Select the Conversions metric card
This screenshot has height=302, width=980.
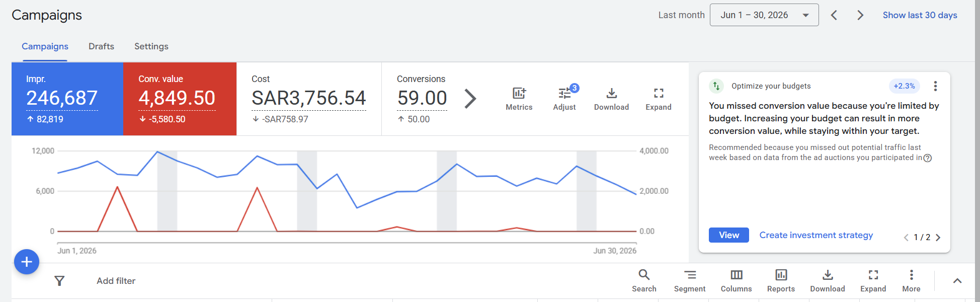[422, 99]
